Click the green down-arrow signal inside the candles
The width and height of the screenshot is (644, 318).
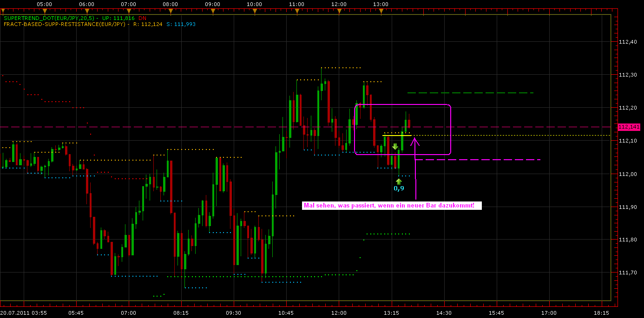(x=395, y=146)
